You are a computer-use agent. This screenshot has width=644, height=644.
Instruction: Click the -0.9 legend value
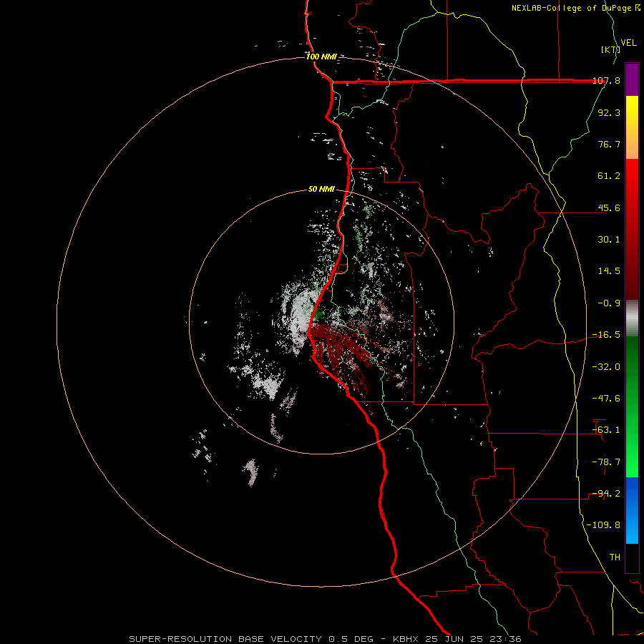pos(609,303)
